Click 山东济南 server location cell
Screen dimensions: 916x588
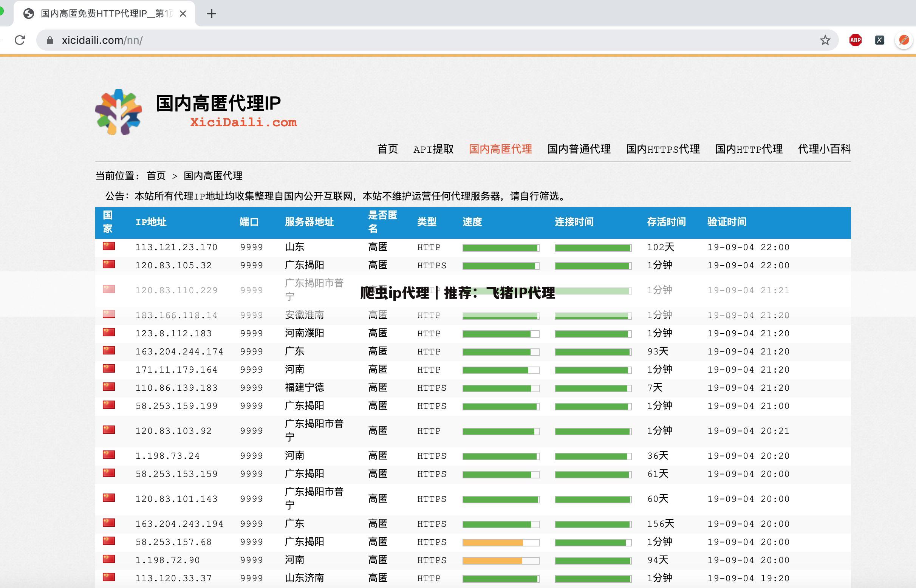(x=304, y=578)
